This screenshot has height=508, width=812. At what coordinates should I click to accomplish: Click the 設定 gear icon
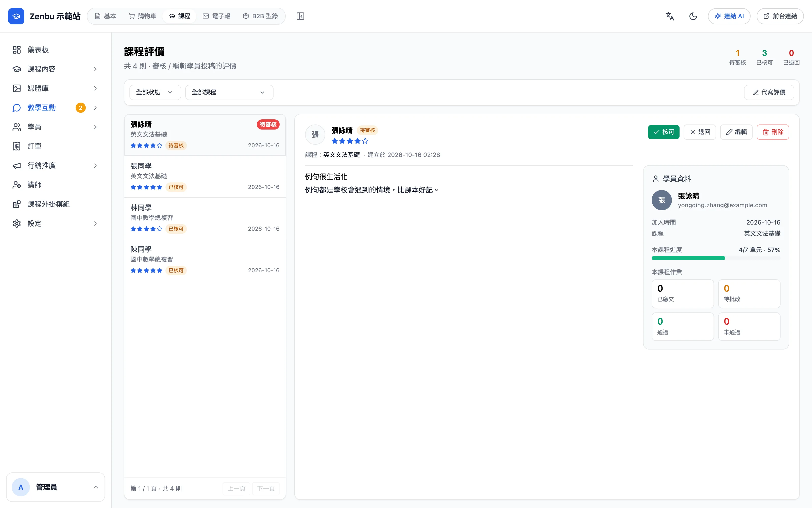[x=17, y=224]
